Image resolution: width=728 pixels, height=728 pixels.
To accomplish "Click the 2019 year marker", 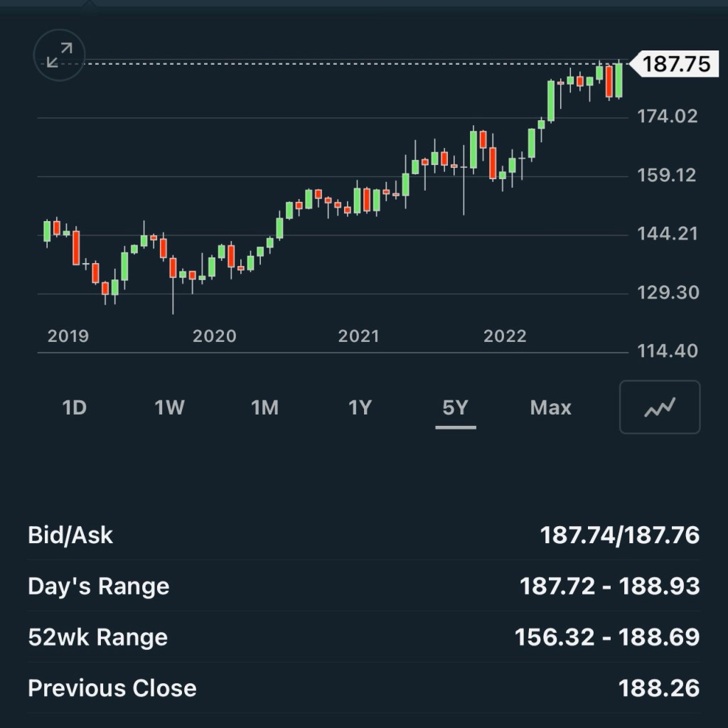I will 68,336.
